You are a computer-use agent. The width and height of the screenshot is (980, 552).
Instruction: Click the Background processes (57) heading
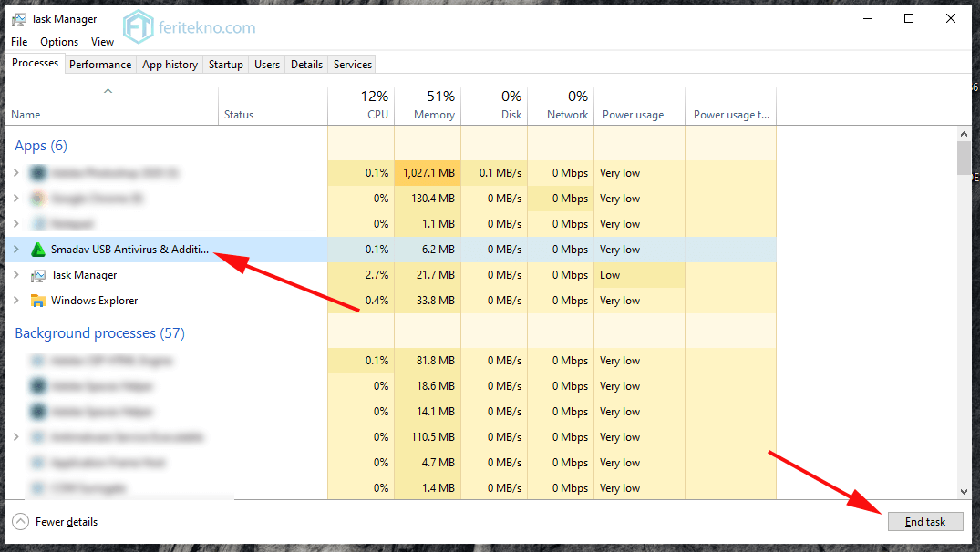[x=100, y=333]
